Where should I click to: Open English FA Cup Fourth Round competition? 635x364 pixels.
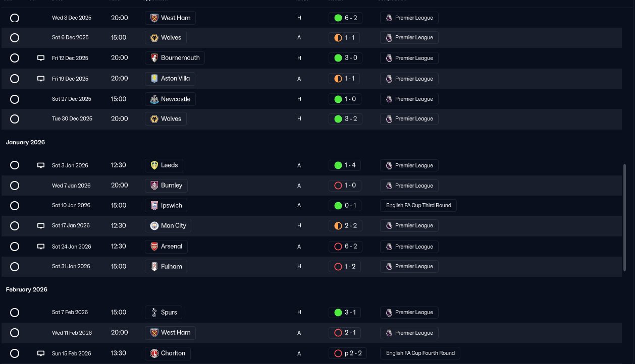click(x=420, y=353)
